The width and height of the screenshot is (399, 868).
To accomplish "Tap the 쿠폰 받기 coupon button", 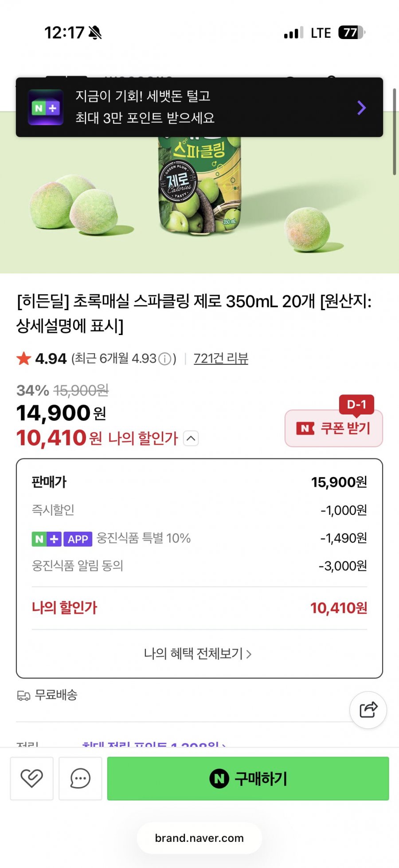I will click(x=333, y=428).
